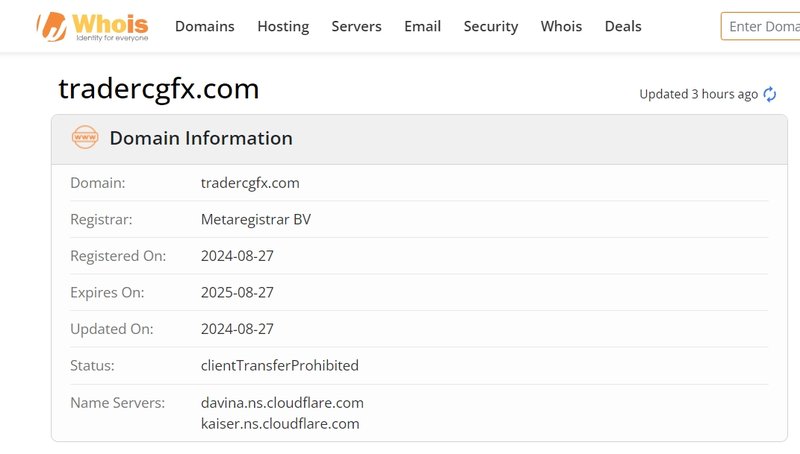Click the davina.ns.cloudflare.com name server

[282, 402]
